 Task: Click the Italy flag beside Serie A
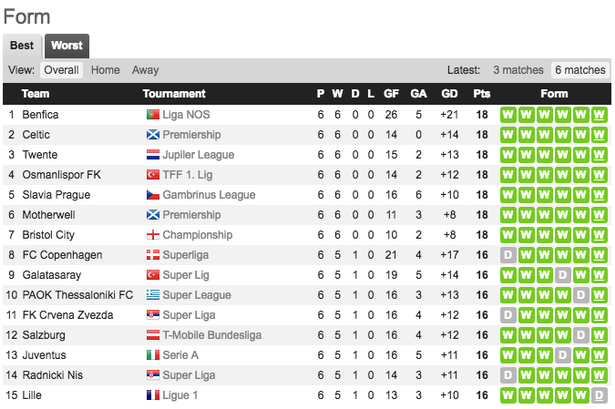[153, 355]
